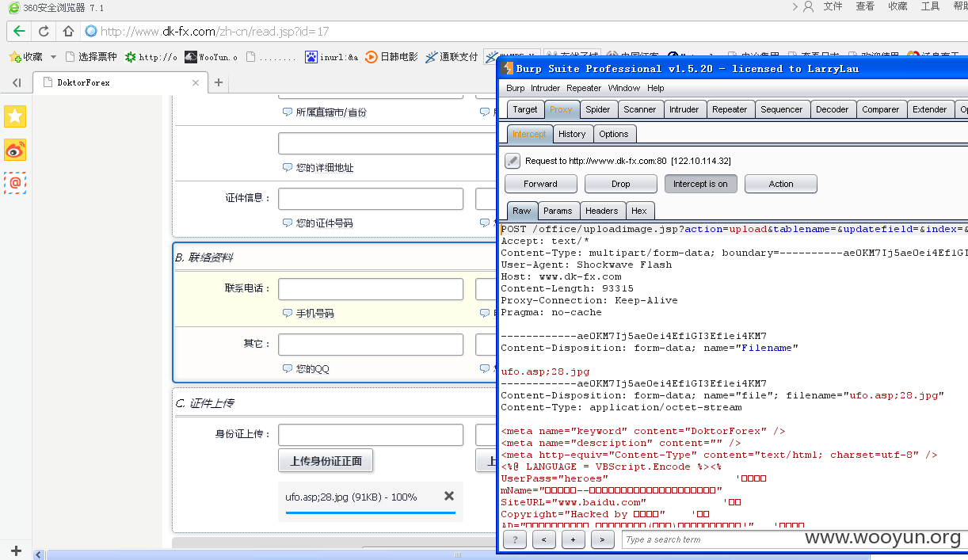968x560 pixels.
Task: Click the 上传身份证正面 upload button
Action: click(x=326, y=461)
